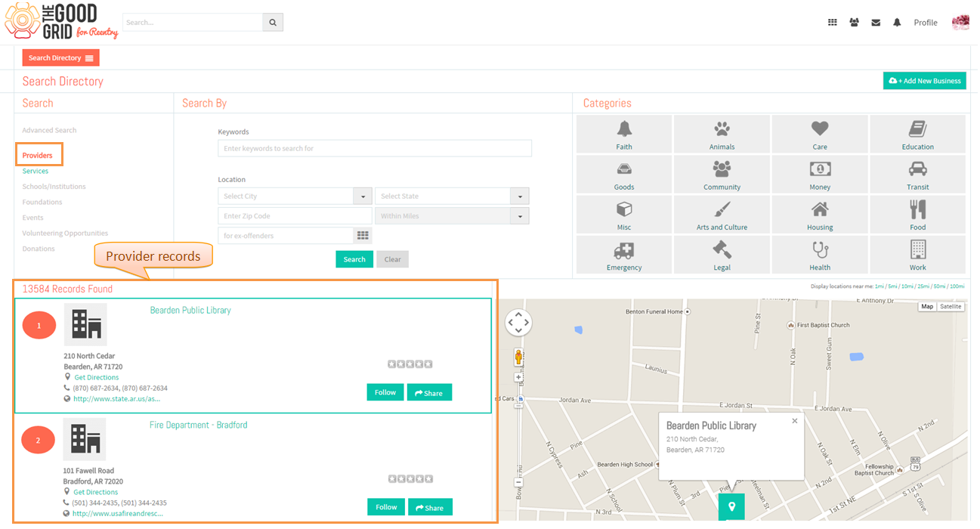Viewport: 980px width, 529px height.
Task: Close the Bearden Public Library map popup
Action: pyautogui.click(x=794, y=421)
